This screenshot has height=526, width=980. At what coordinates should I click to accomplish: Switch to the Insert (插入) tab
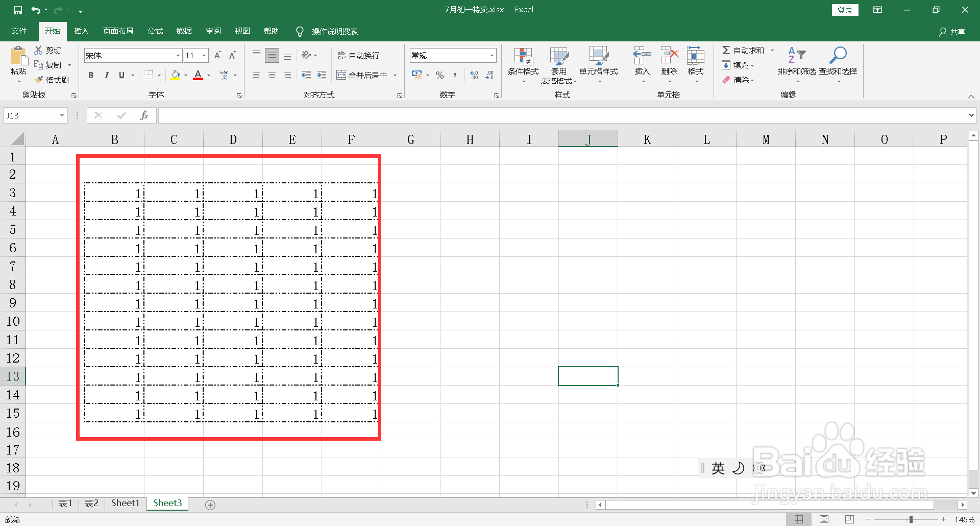click(81, 31)
